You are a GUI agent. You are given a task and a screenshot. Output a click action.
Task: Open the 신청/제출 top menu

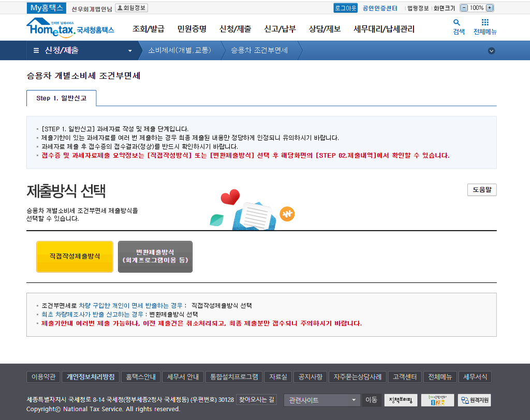235,29
